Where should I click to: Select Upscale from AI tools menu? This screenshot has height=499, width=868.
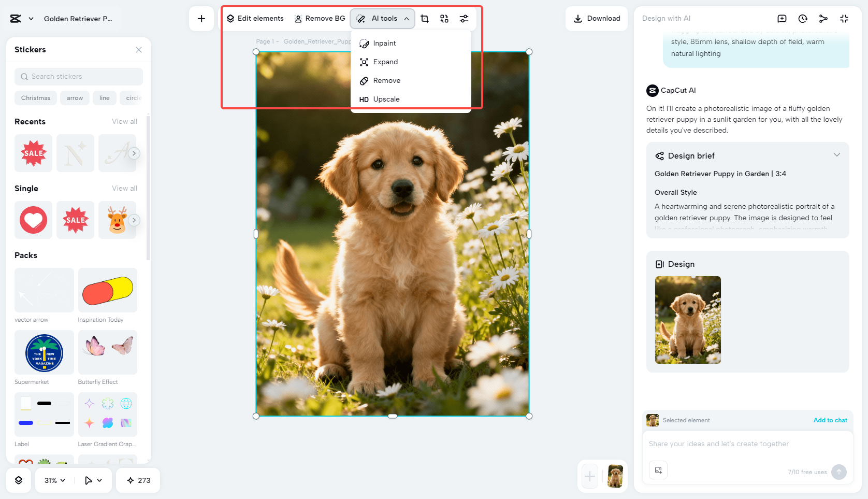click(386, 99)
